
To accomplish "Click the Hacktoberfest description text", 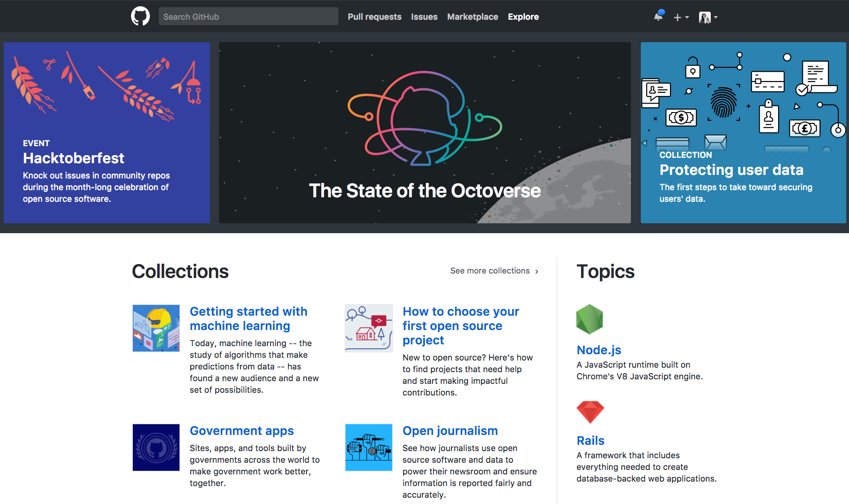I will (96, 187).
